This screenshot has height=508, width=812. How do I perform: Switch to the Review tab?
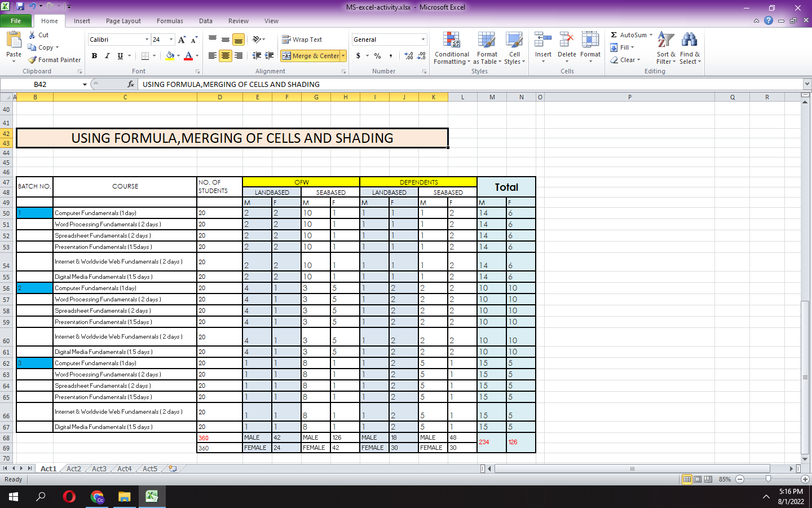(239, 21)
